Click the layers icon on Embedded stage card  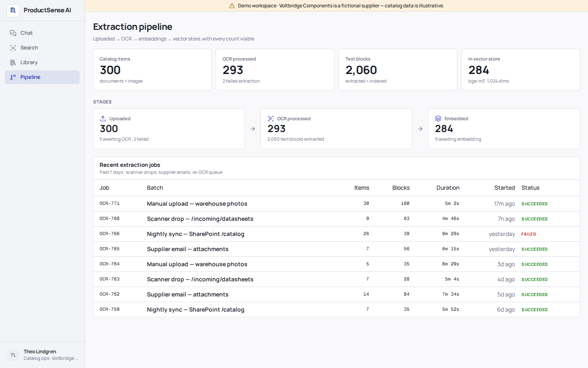coord(438,119)
